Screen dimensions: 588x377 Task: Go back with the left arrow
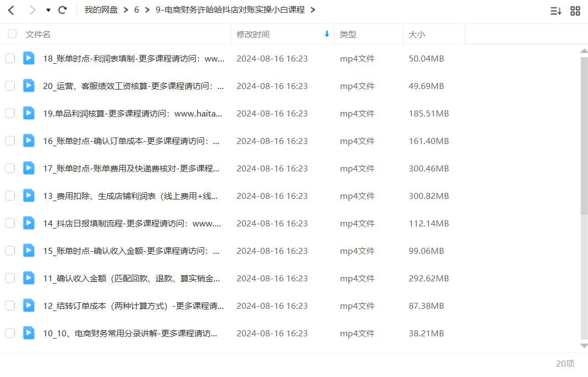11,10
